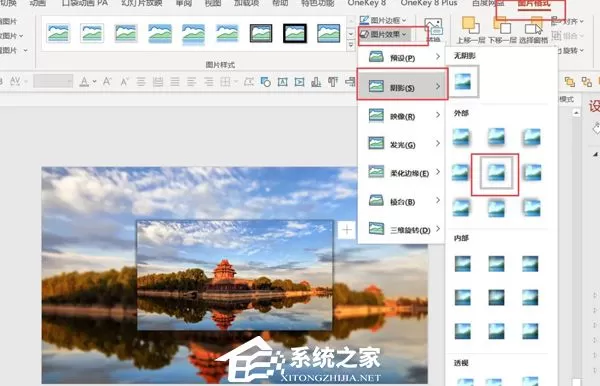Expand the font color dropdown arrow
Viewport: 600px width, 386px height.
point(94,81)
